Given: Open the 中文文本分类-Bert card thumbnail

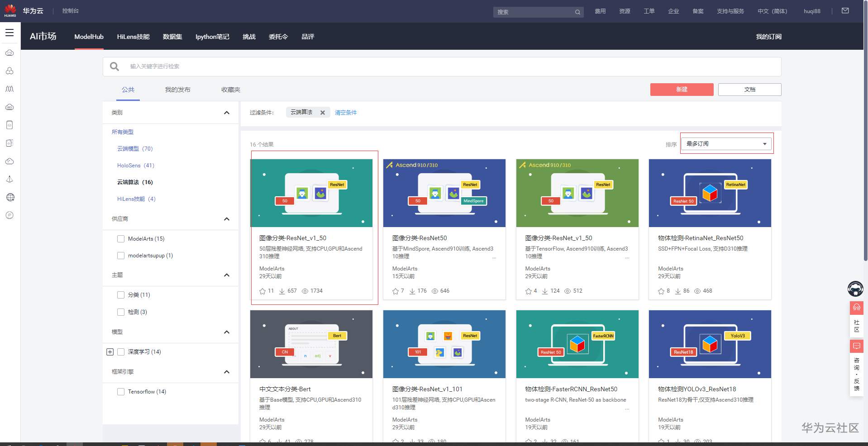Looking at the screenshot, I should [311, 344].
